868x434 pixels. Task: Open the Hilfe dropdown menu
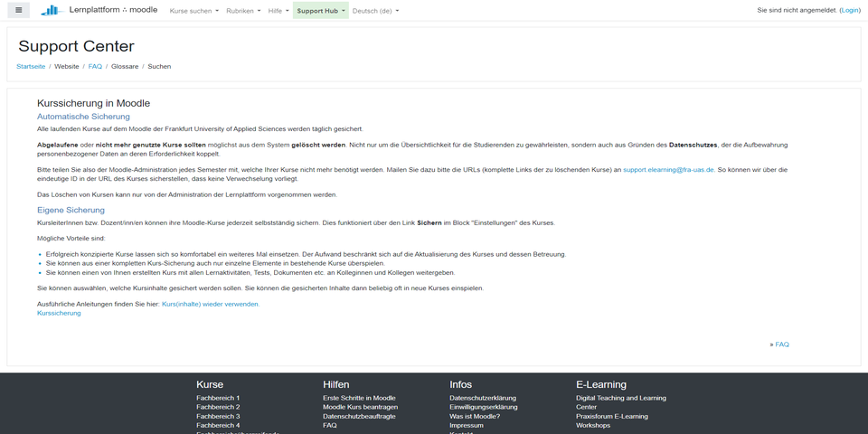[x=278, y=11]
